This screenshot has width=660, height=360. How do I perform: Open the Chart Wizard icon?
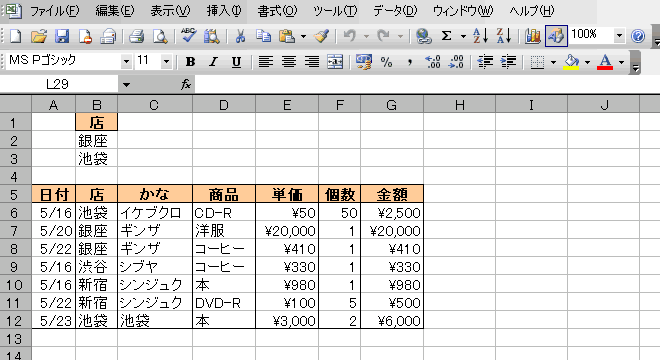click(x=532, y=36)
